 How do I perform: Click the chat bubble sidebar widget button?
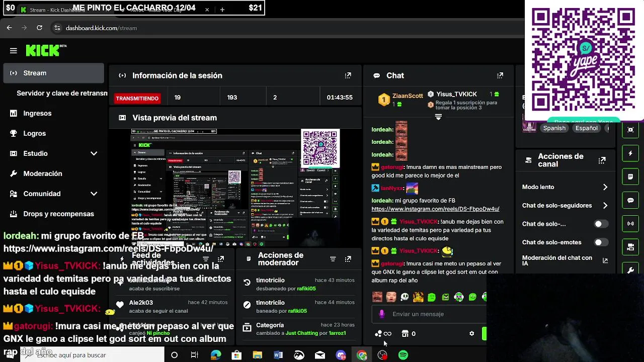[x=630, y=200]
